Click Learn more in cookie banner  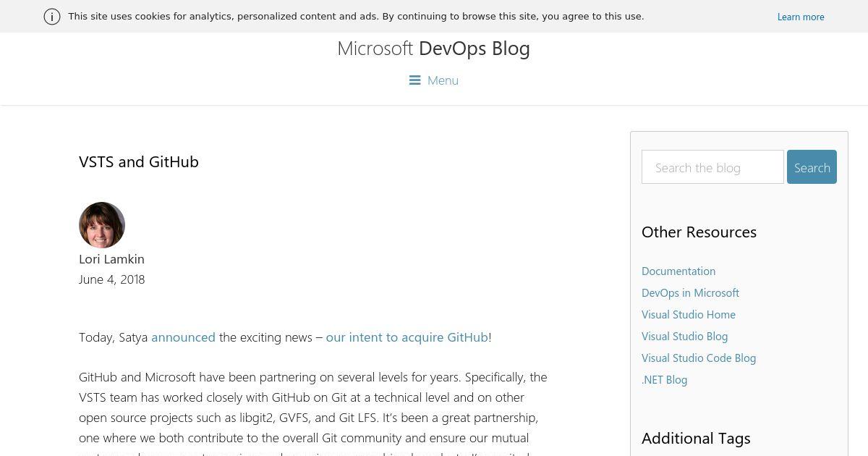click(x=800, y=17)
